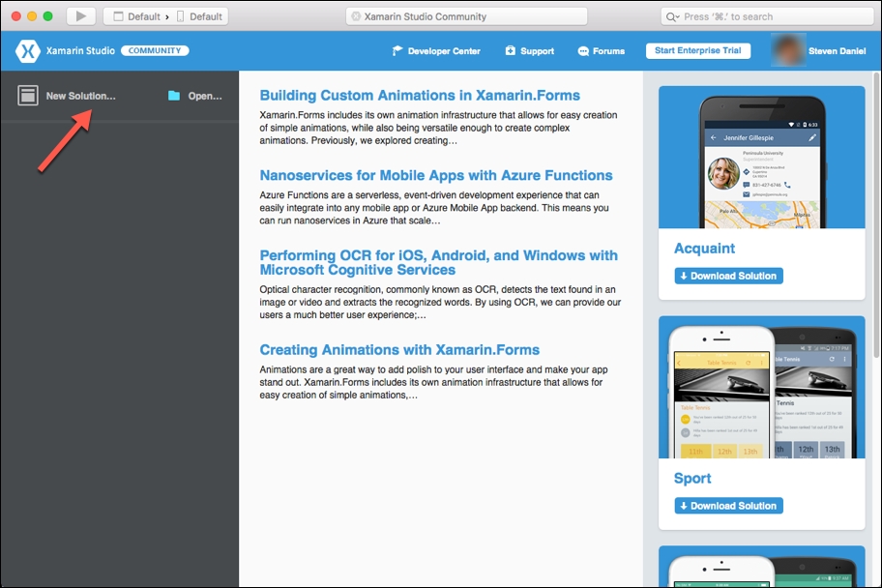Click the Xamarin hexagon logo icon

pos(28,51)
